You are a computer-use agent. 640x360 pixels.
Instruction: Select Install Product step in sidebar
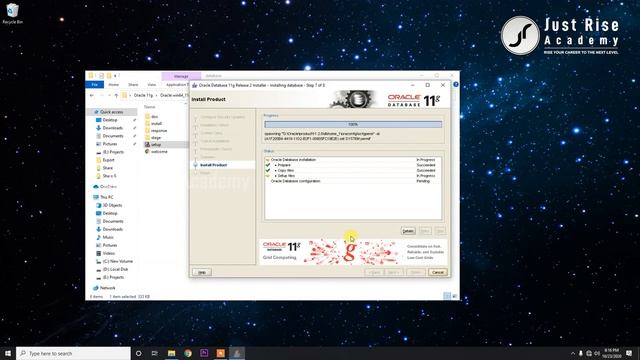213,165
